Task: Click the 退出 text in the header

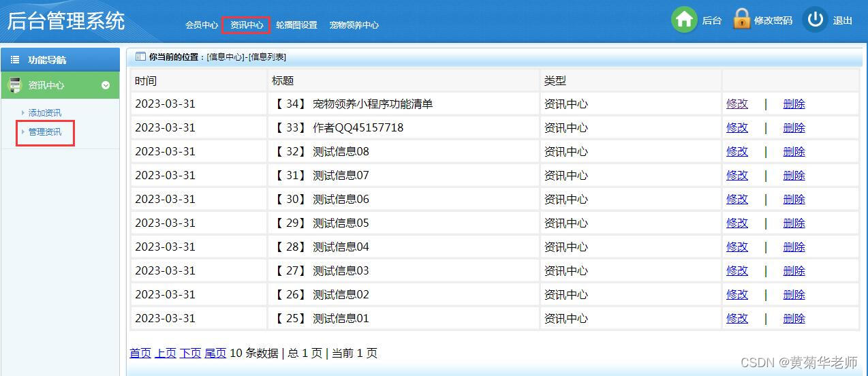Action: pyautogui.click(x=843, y=20)
